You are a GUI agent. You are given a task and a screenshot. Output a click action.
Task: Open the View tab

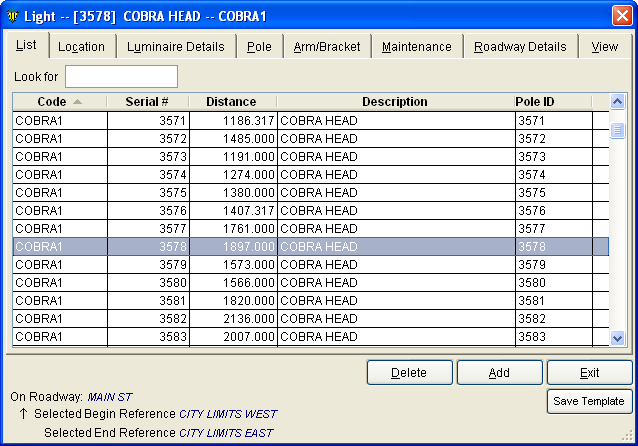point(605,47)
